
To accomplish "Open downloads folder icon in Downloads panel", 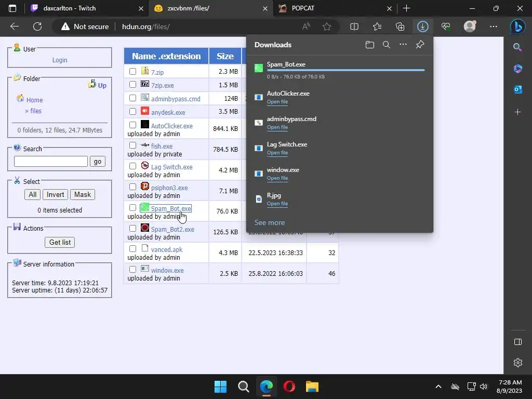I will 370,45.
